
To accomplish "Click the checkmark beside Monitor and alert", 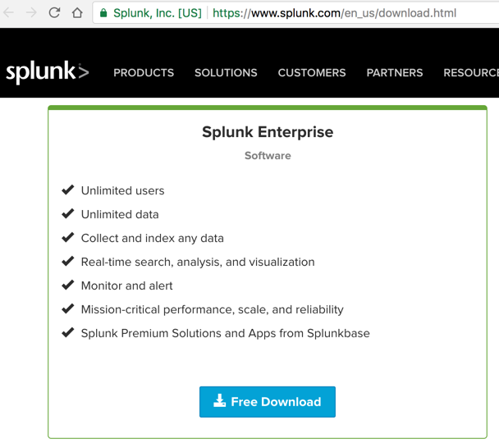I will pos(68,286).
